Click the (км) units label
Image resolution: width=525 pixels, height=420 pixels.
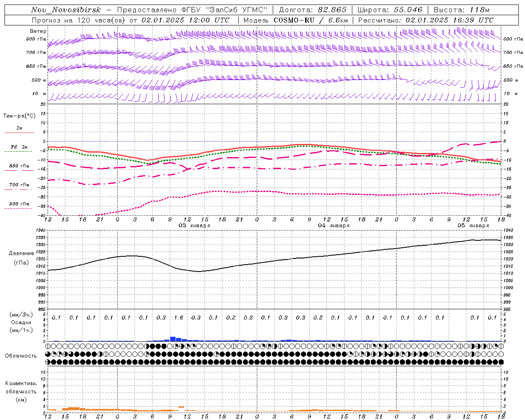coord(21,399)
